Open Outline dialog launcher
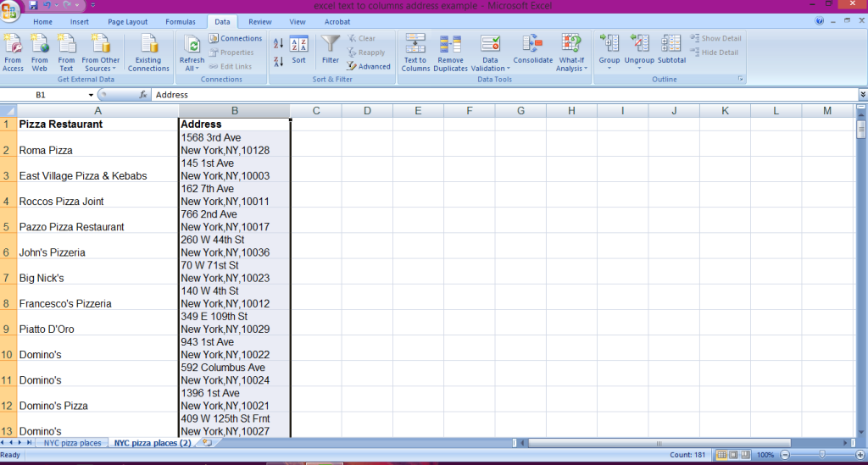This screenshot has width=868, height=465. pos(740,79)
